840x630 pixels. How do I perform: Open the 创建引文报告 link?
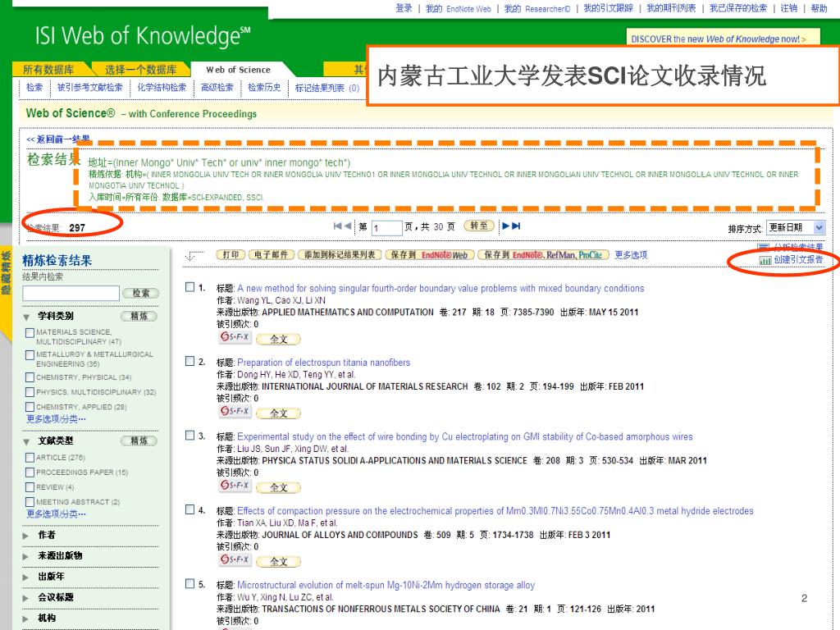(798, 260)
